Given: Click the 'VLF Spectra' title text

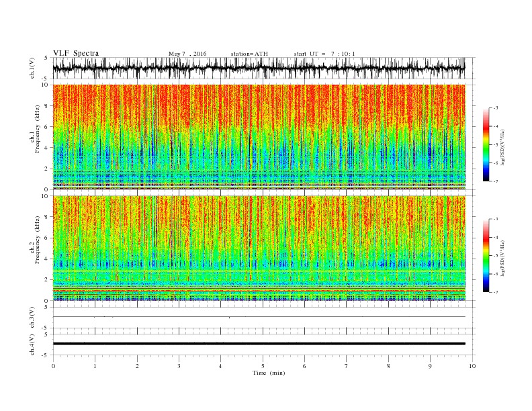Looking at the screenshot, I should coord(76,53).
